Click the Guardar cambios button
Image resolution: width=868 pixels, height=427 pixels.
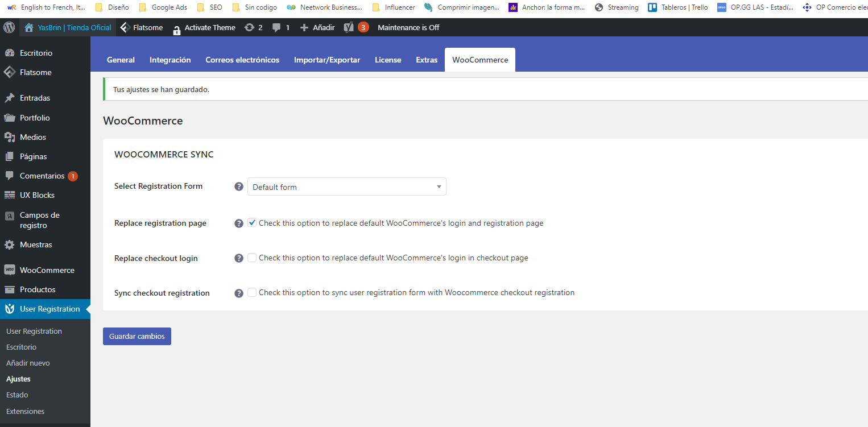(x=137, y=336)
